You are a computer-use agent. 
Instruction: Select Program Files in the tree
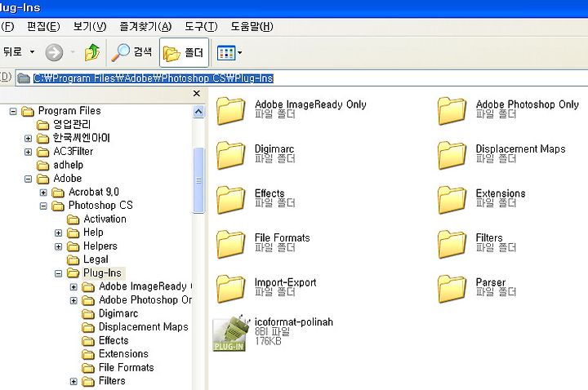[69, 111]
